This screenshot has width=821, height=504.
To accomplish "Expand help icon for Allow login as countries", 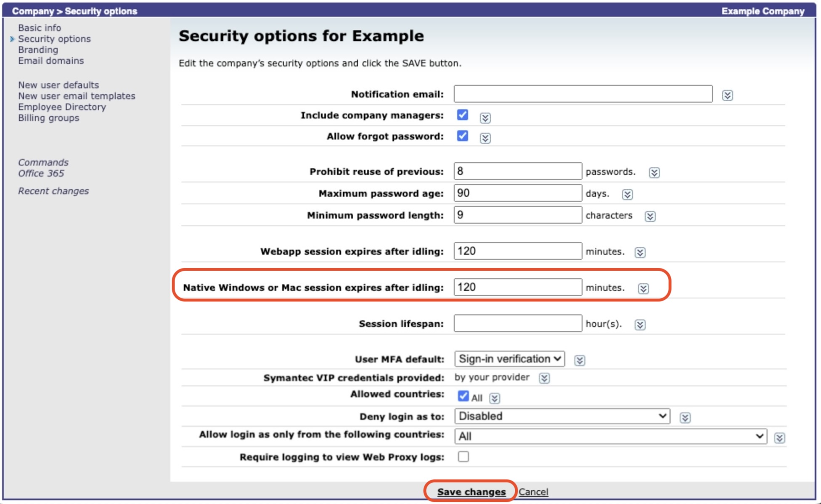I will [x=779, y=438].
